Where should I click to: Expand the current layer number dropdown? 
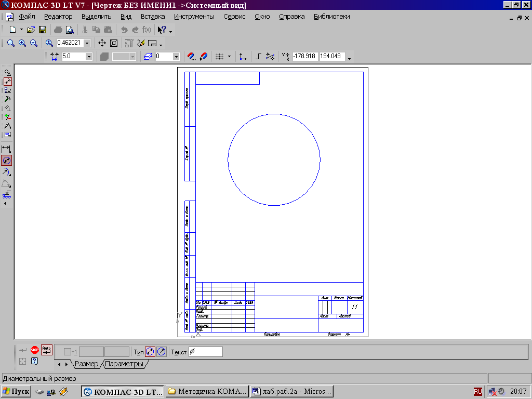tap(176, 57)
